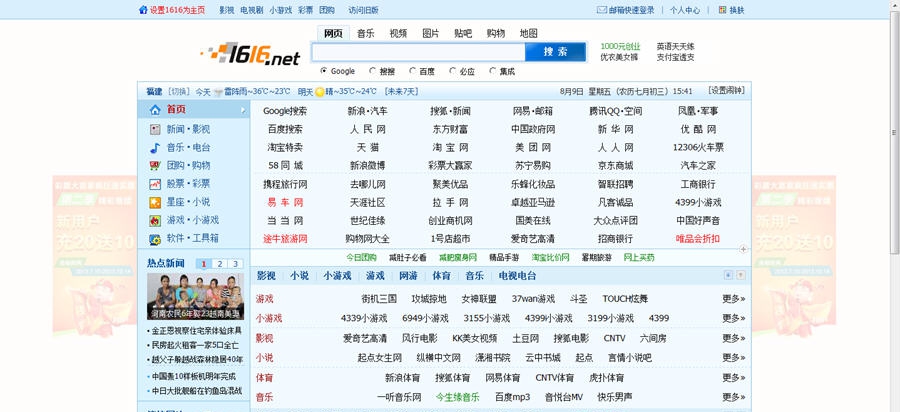Select the 百度 search engine radio
900x412 pixels.
412,71
